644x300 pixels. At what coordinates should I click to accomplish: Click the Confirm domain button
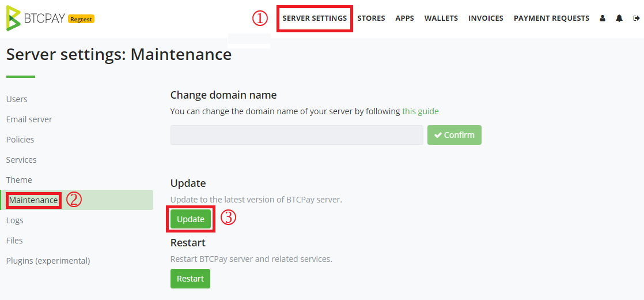pyautogui.click(x=454, y=135)
